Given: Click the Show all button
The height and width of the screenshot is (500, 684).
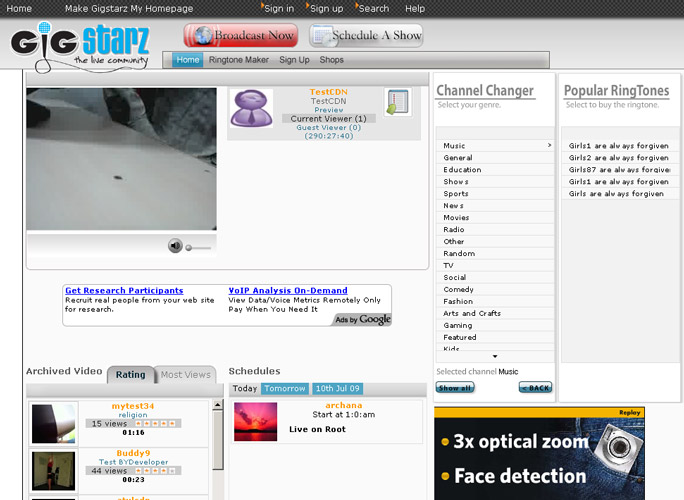Looking at the screenshot, I should 455,387.
